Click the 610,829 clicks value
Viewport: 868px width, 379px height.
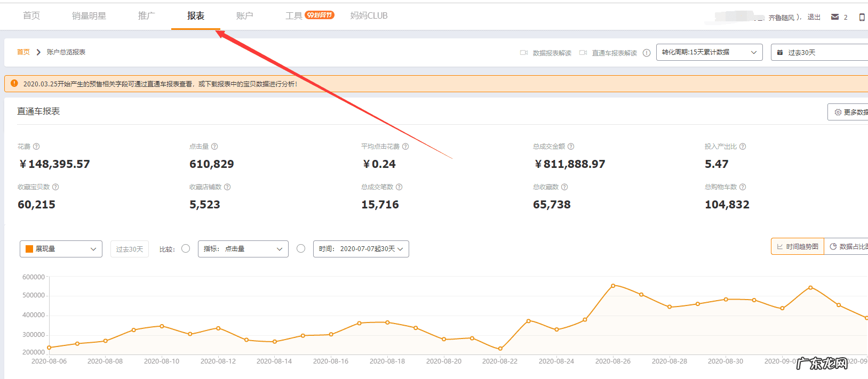pyautogui.click(x=212, y=164)
